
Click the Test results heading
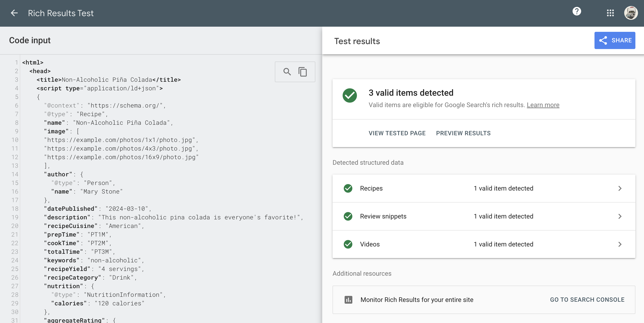pos(357,41)
